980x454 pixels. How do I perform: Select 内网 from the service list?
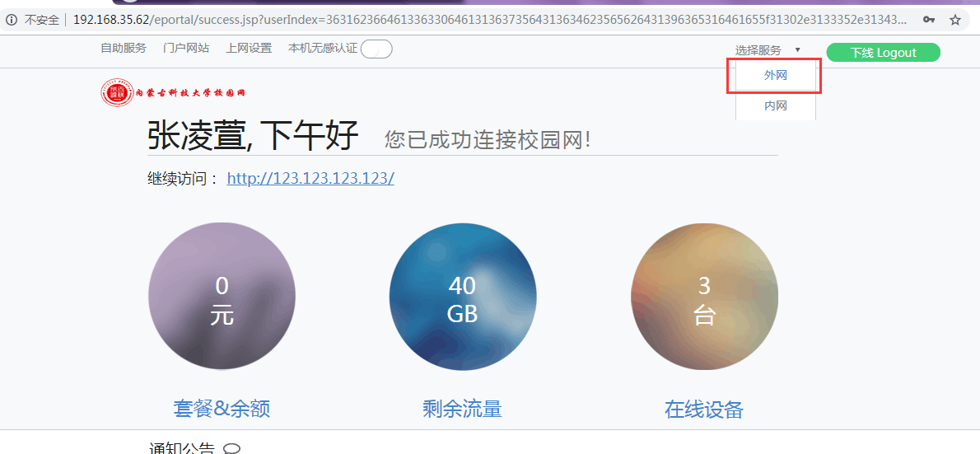click(x=776, y=105)
